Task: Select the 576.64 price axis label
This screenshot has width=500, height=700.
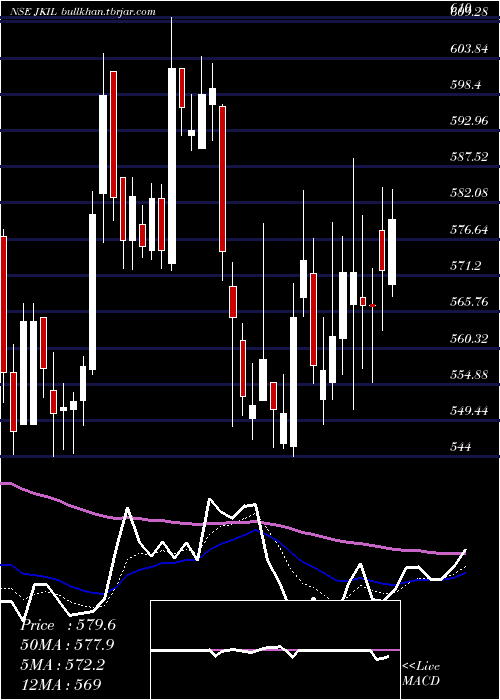Action: click(x=469, y=229)
